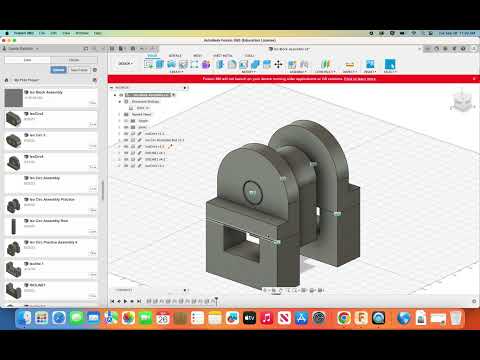Click the data panel vertical scrollbar
The height and width of the screenshot is (360, 480).
coord(102,190)
